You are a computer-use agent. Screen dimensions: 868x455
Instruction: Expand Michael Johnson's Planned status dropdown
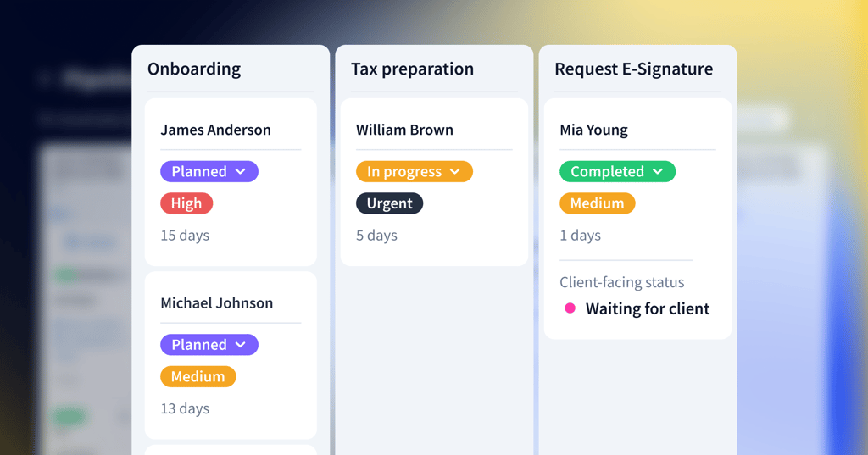click(x=209, y=345)
